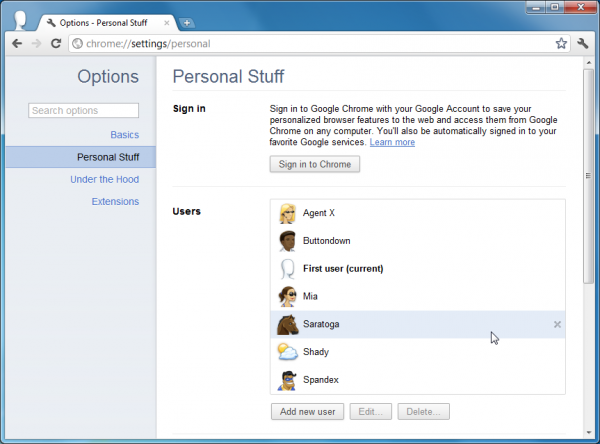Reload the settings page
Viewport: 600px width, 444px height.
(56, 44)
